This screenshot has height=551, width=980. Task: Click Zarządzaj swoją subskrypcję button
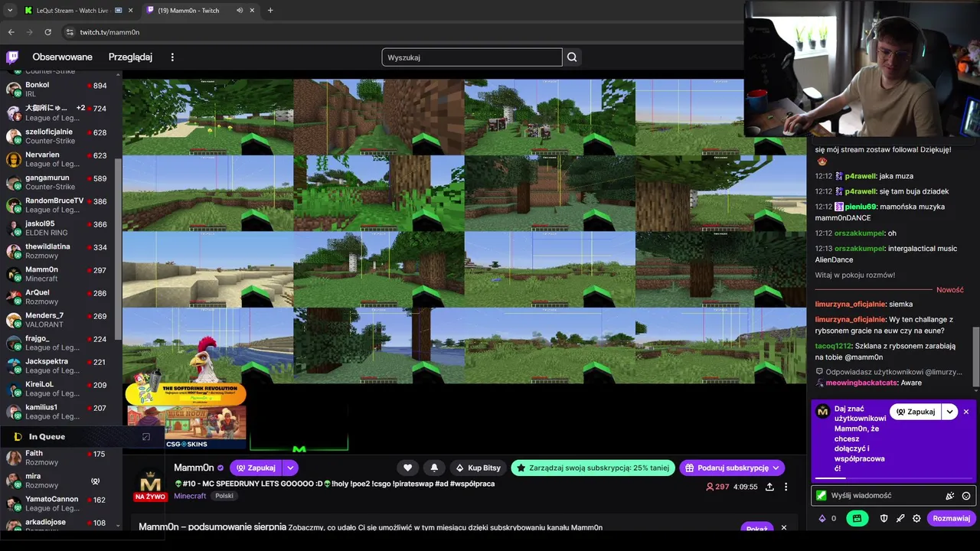(x=593, y=468)
